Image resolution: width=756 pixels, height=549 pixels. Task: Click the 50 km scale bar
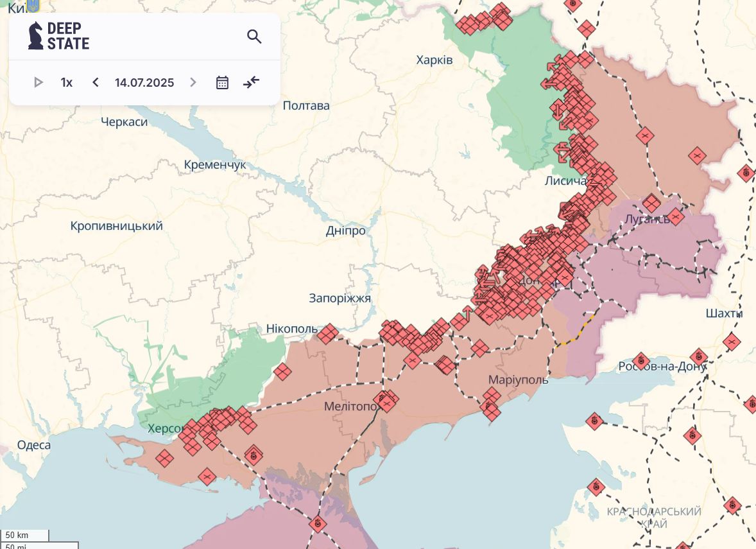[24, 535]
